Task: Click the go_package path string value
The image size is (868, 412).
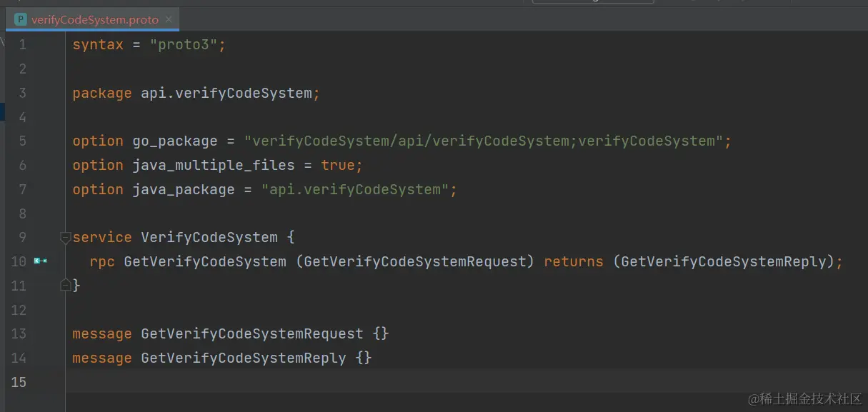Action: pos(484,141)
